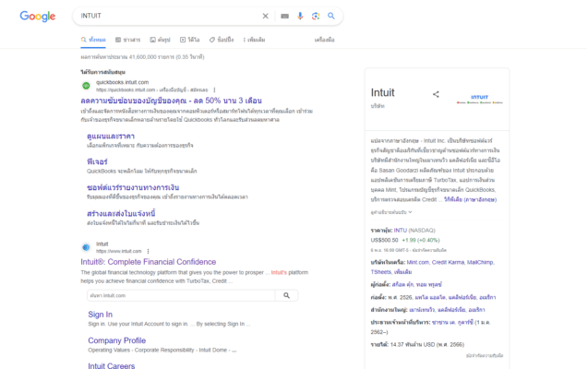Open Mint.com subsidiary link
The width and height of the screenshot is (588, 369).
tap(418, 262)
